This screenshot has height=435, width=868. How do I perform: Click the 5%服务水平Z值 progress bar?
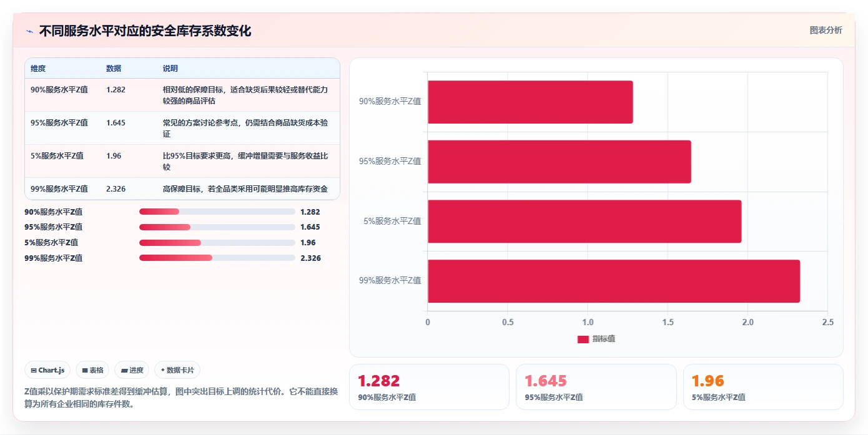[x=217, y=243]
